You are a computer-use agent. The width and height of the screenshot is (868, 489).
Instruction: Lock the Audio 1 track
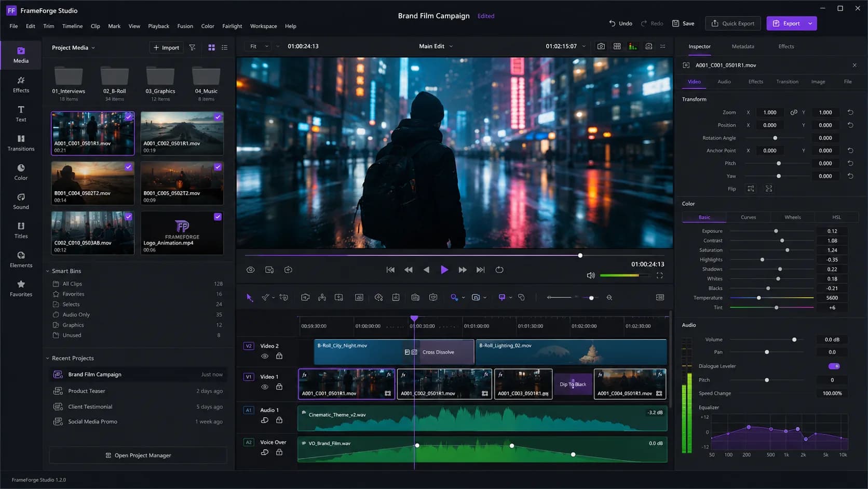point(279,420)
